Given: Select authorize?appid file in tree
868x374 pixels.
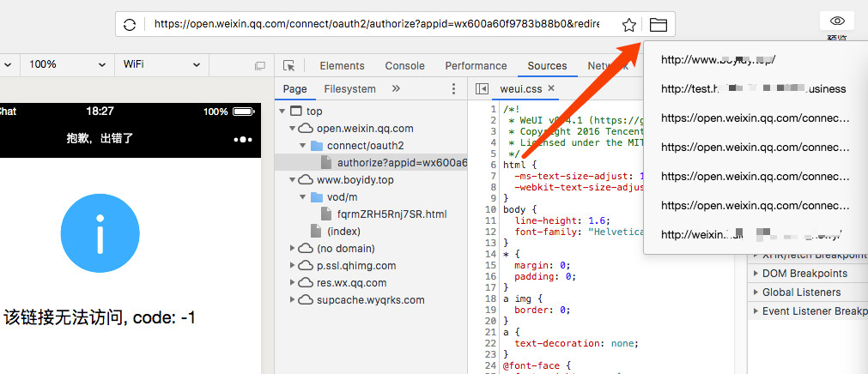Looking at the screenshot, I should [x=371, y=163].
